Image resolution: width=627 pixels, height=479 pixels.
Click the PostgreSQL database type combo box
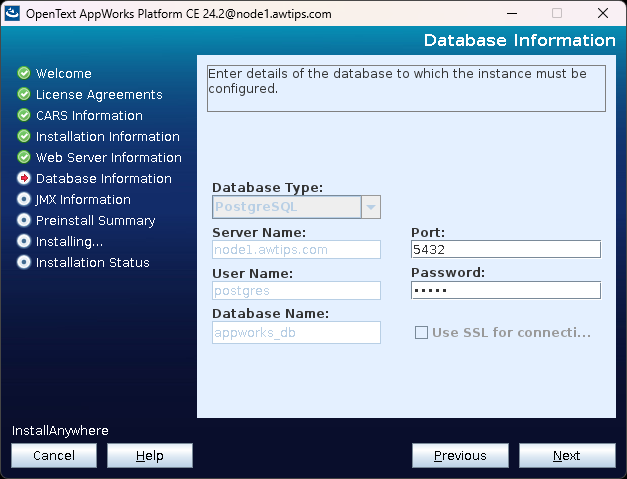[286, 208]
